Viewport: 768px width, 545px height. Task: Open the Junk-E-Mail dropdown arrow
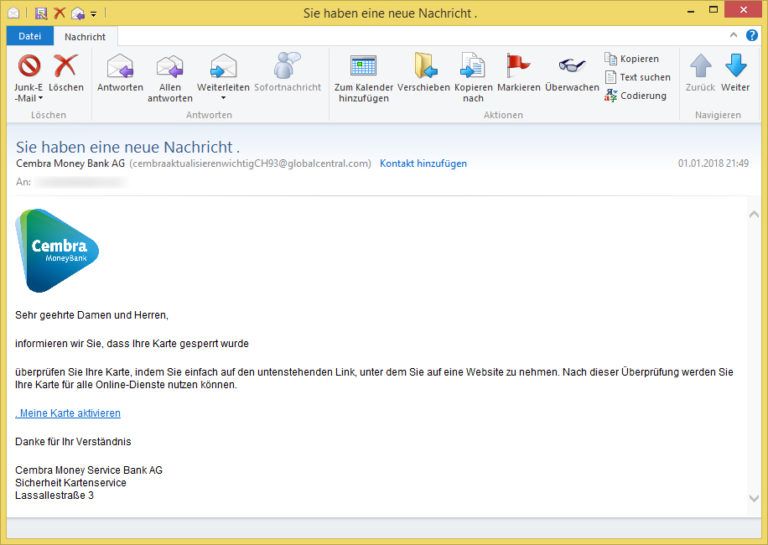tap(41, 98)
